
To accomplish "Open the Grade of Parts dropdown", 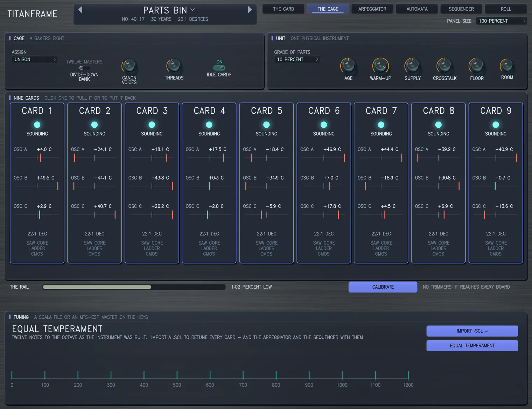I will (297, 59).
